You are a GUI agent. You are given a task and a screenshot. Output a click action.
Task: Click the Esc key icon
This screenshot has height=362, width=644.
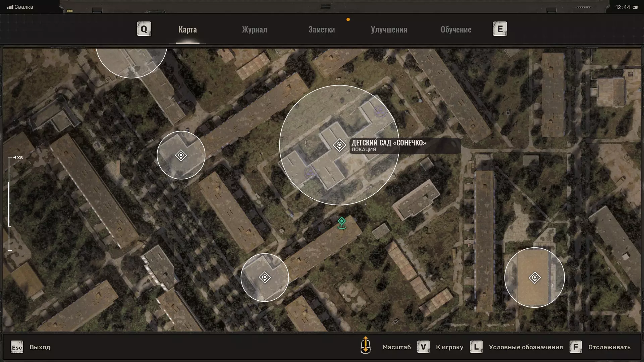(17, 347)
